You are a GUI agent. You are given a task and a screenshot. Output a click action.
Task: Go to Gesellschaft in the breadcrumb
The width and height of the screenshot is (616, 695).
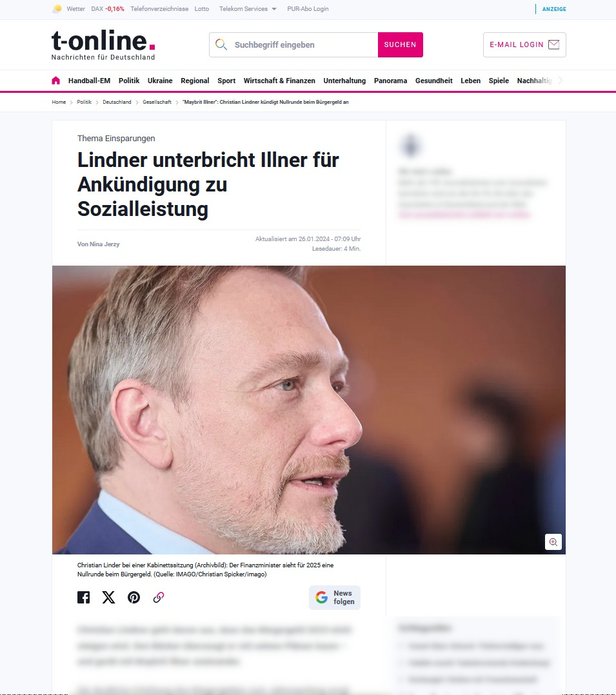tap(157, 102)
